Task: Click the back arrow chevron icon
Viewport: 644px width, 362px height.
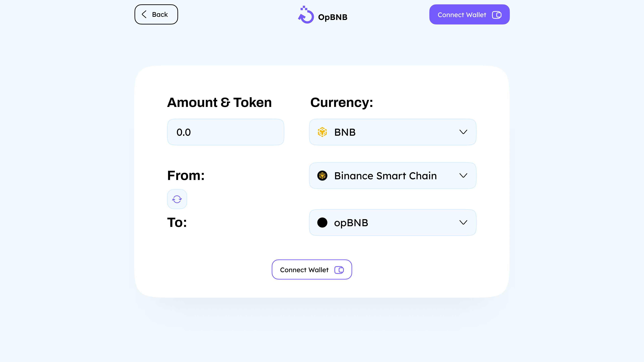Action: click(x=144, y=14)
